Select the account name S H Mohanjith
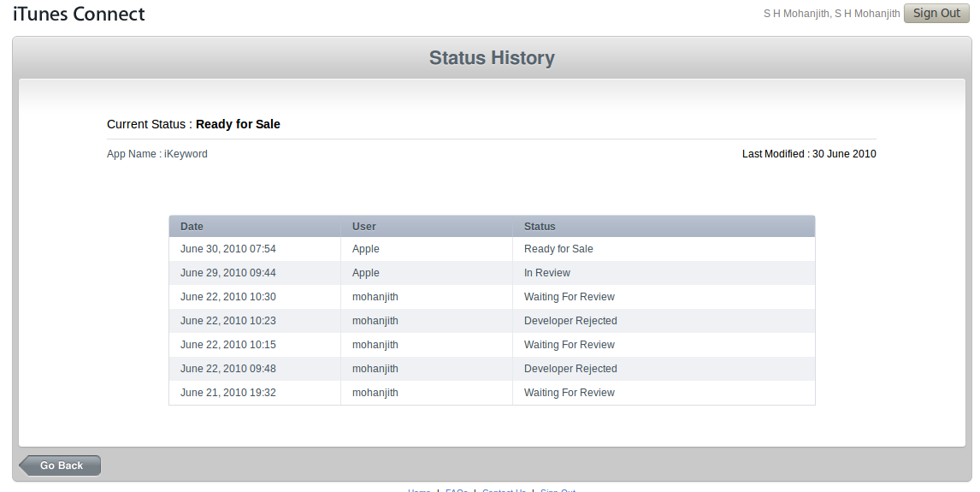The width and height of the screenshot is (980, 492). (x=831, y=14)
